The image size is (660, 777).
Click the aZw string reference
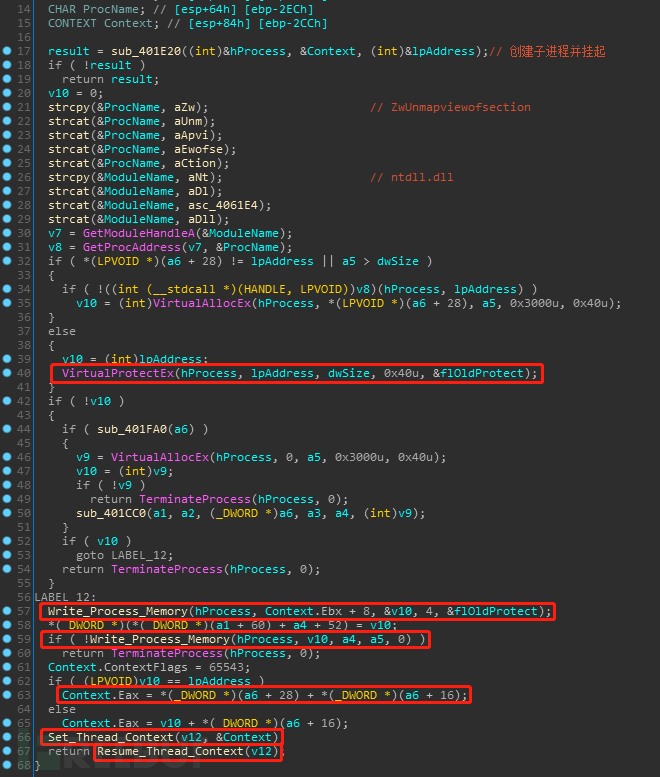[x=184, y=107]
